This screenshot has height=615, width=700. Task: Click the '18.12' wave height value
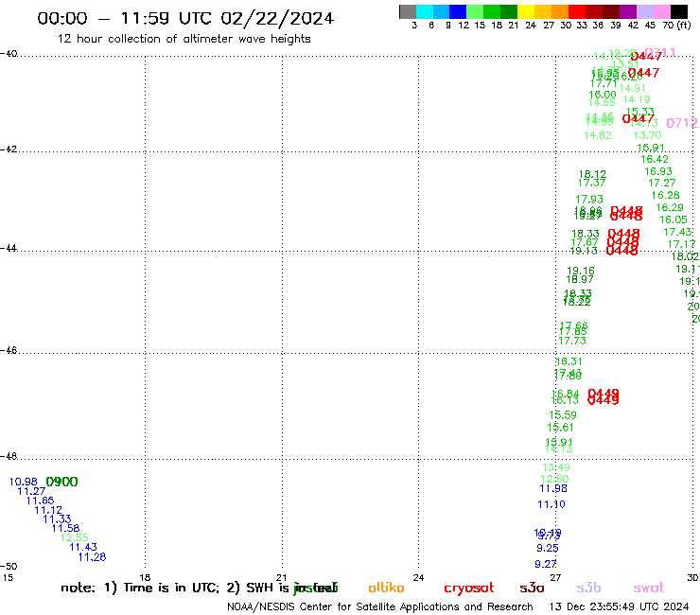point(592,174)
